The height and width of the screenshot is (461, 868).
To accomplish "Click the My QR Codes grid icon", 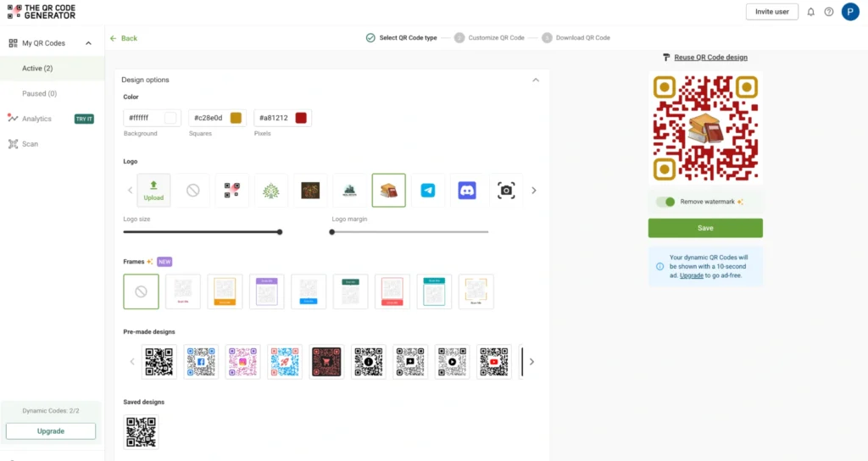I will click(14, 43).
